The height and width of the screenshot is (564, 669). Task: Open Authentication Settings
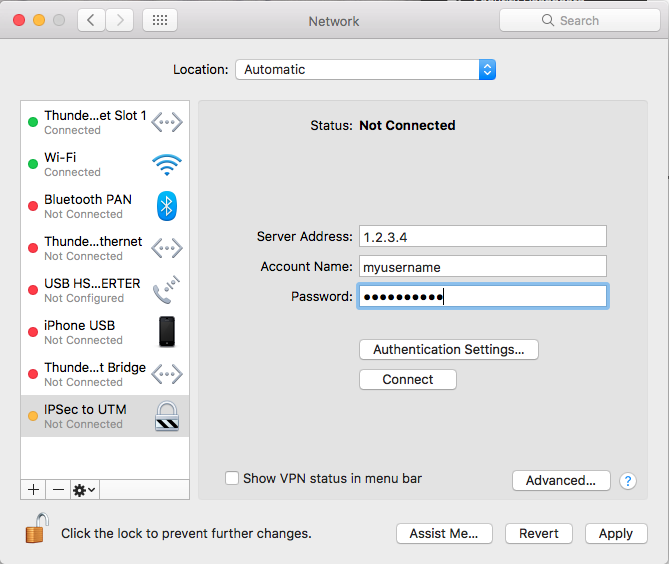coord(449,349)
